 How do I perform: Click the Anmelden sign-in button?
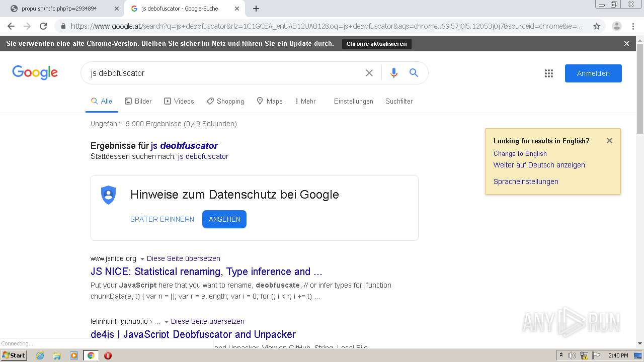(x=593, y=73)
